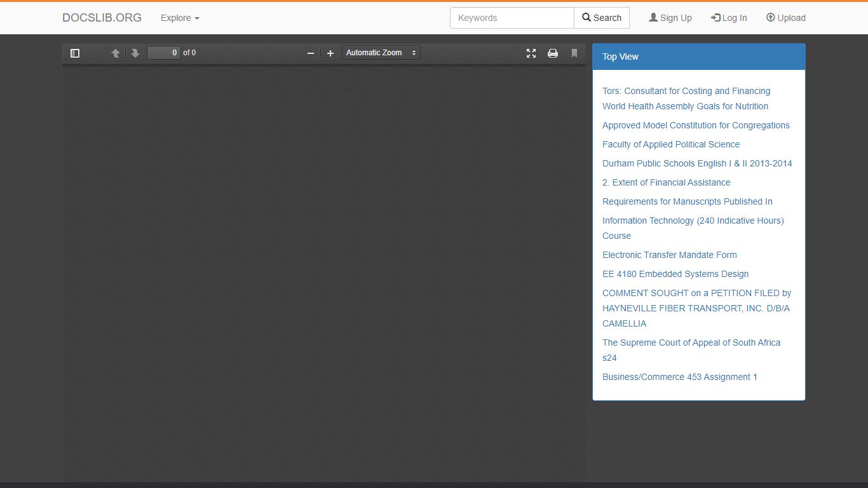Open 'The Supreme Court of Appeal of South Africa' link

pyautogui.click(x=691, y=350)
